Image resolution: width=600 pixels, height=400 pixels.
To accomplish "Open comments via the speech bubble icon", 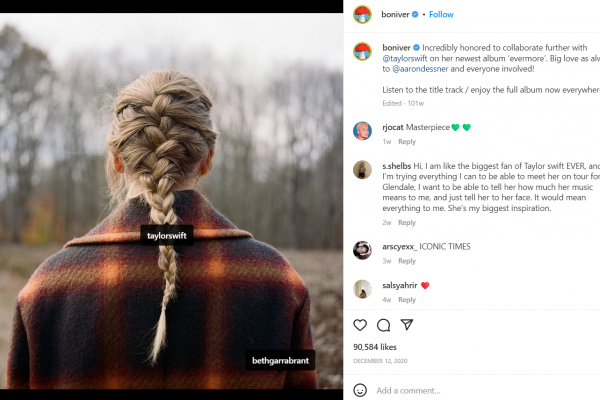I will 383,325.
